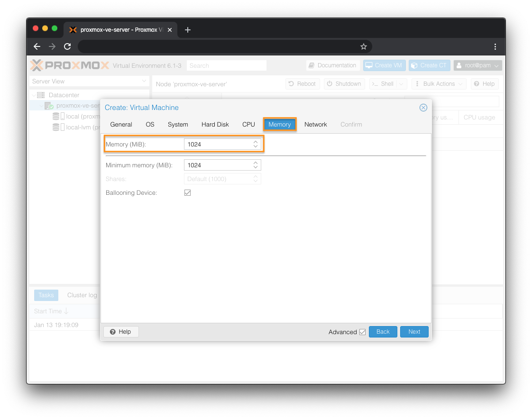Open the Documentation button
The height and width of the screenshot is (419, 532).
(333, 65)
